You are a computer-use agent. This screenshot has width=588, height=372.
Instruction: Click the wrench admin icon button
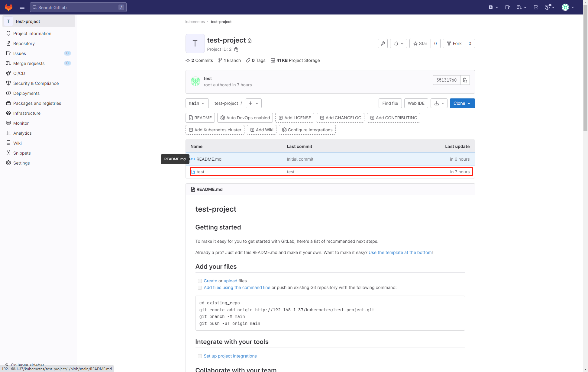[x=383, y=43]
